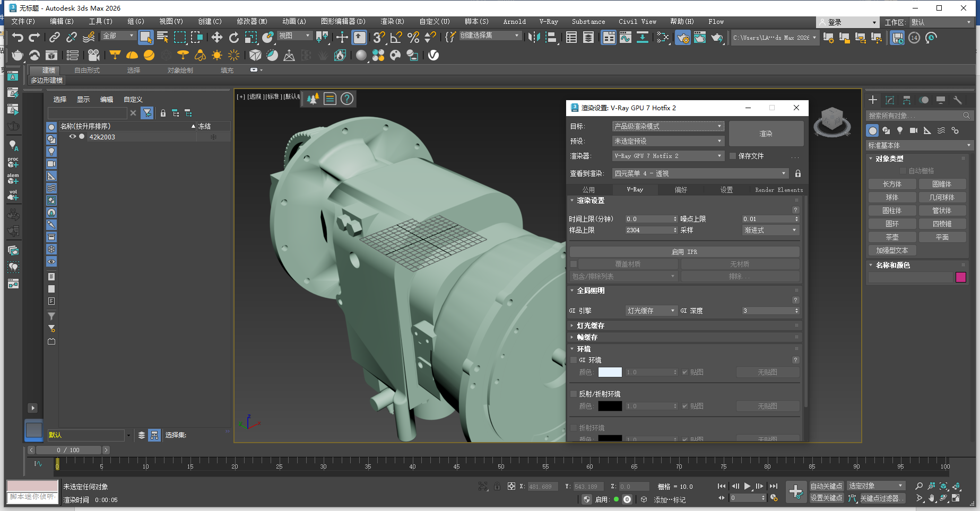Click the 自动关键点 button
Viewport: 980px width, 511px height.
pyautogui.click(x=826, y=486)
